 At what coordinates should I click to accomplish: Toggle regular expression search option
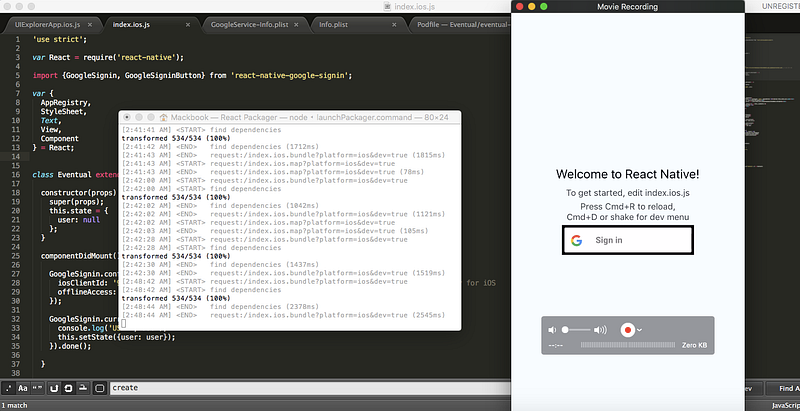[x=9, y=388]
